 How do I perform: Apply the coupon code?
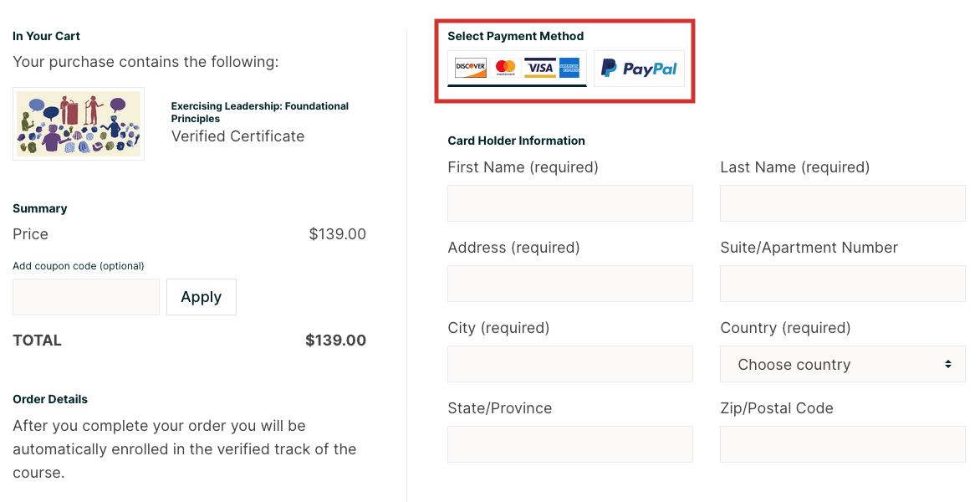pos(201,297)
